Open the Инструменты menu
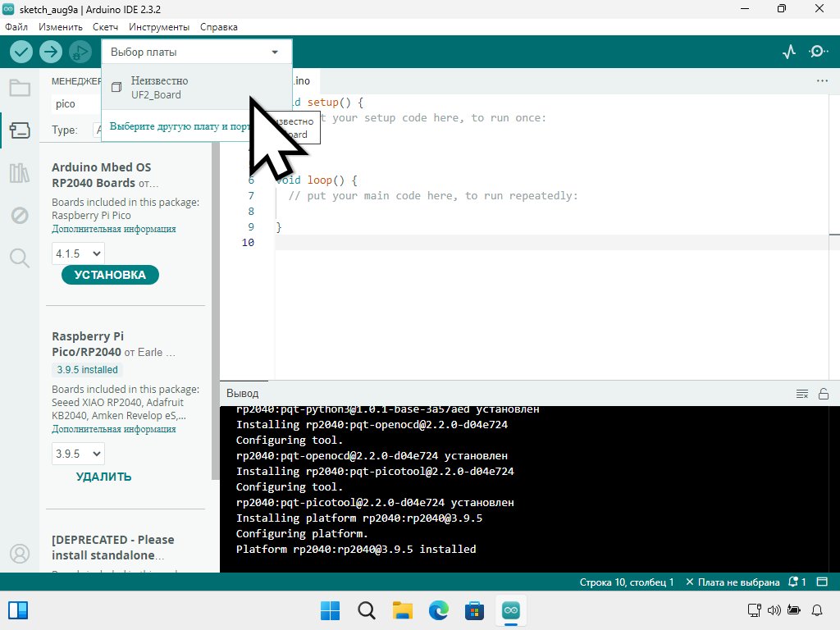840x630 pixels. (159, 27)
